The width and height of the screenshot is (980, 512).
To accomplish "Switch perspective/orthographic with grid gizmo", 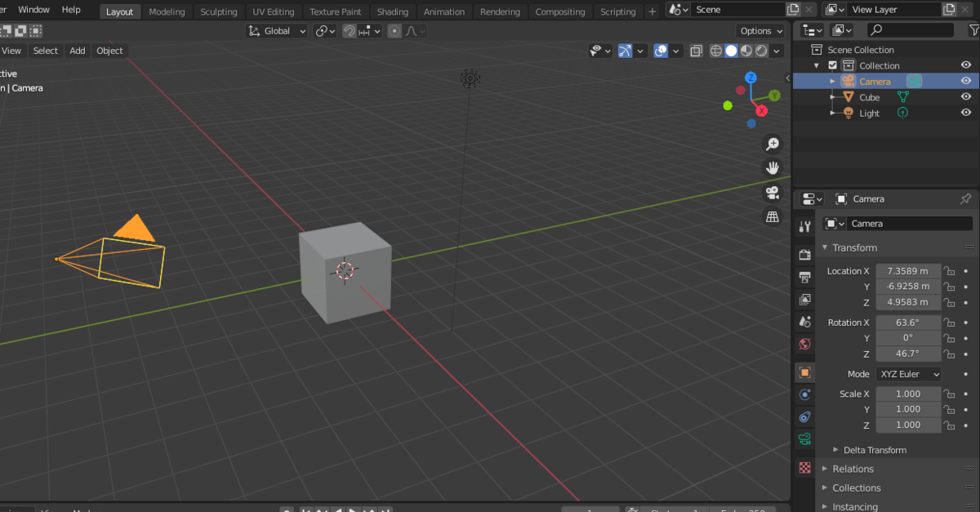I will pos(772,216).
